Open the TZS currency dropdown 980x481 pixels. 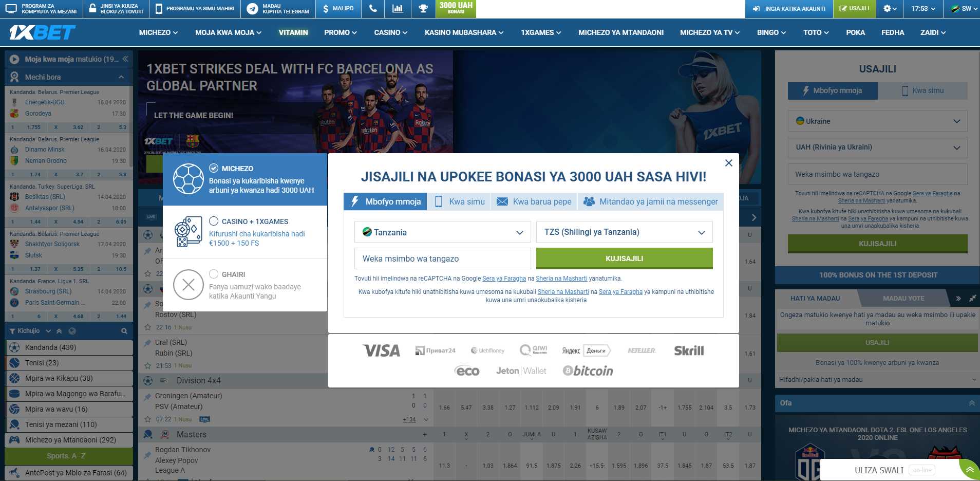624,232
